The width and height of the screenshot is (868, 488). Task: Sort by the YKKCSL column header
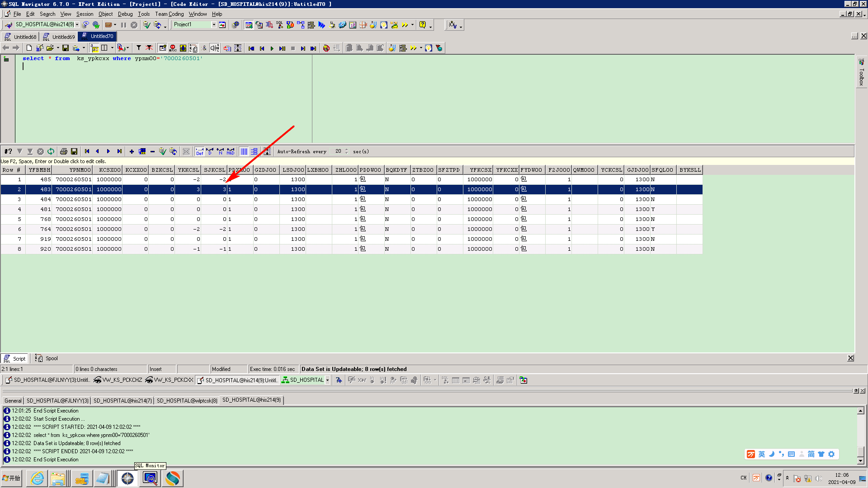188,170
